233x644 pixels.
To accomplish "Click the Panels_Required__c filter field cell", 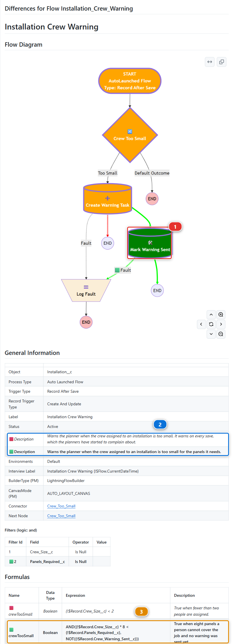I will tap(48, 562).
